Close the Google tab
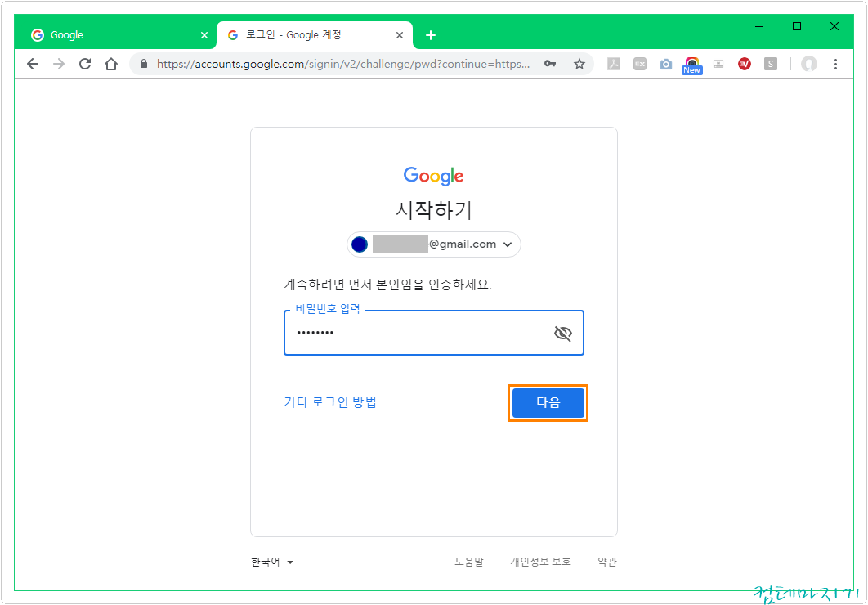Viewport: 868px width, 605px height. click(204, 35)
